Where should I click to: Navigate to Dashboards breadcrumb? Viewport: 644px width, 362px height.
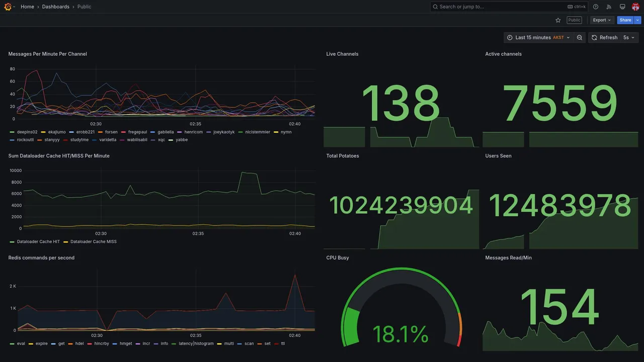(56, 7)
